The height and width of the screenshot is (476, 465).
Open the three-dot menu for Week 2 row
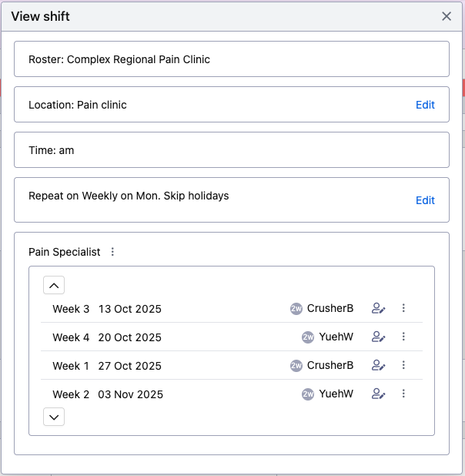click(403, 394)
